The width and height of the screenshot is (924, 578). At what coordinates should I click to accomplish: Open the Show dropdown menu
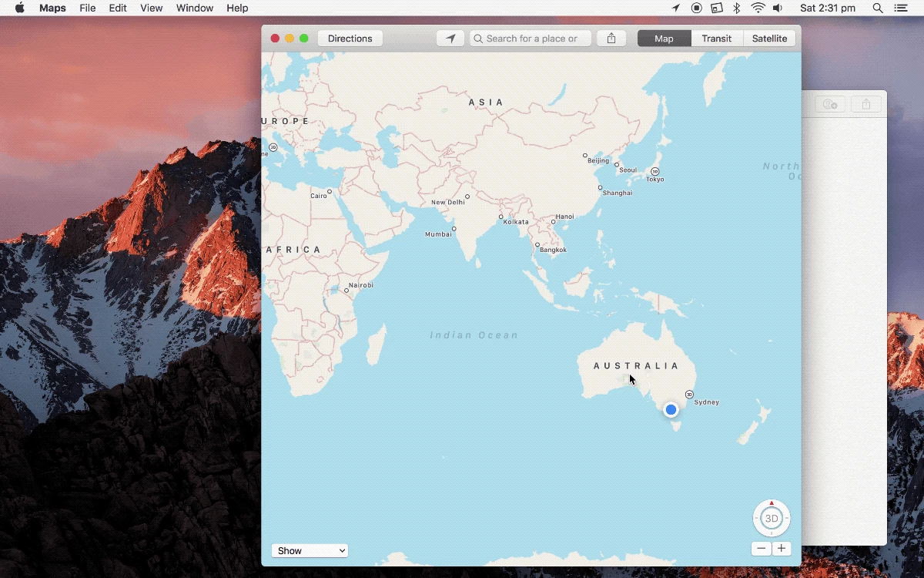(310, 550)
